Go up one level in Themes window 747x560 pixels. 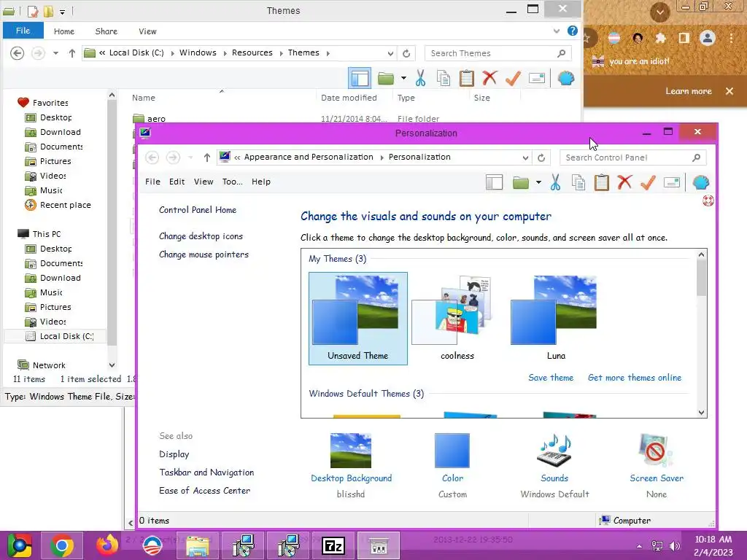[x=72, y=53]
